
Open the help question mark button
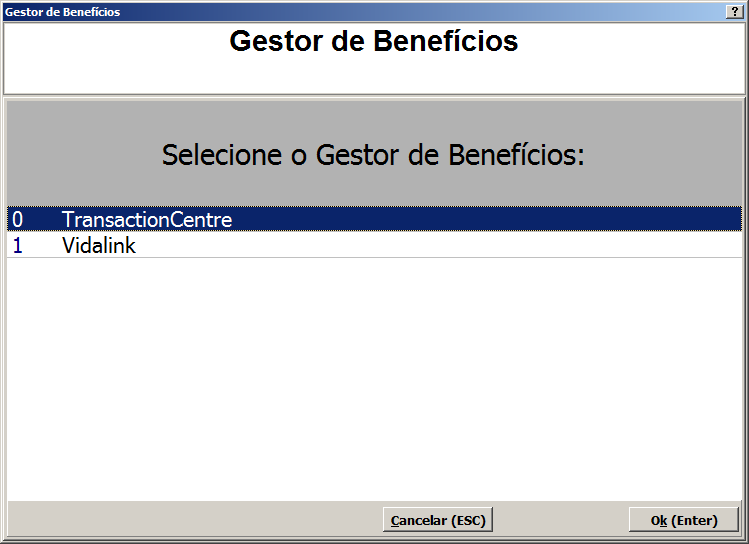click(734, 11)
